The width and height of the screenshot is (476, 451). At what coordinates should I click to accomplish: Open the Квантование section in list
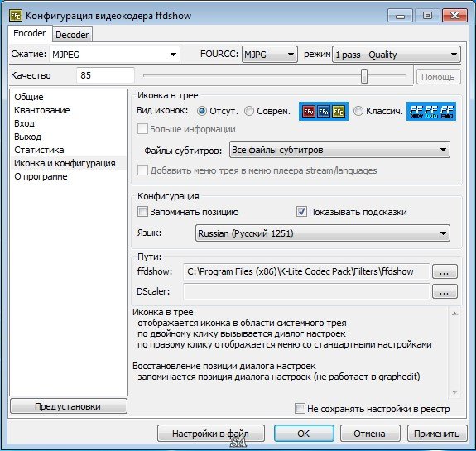(42, 110)
